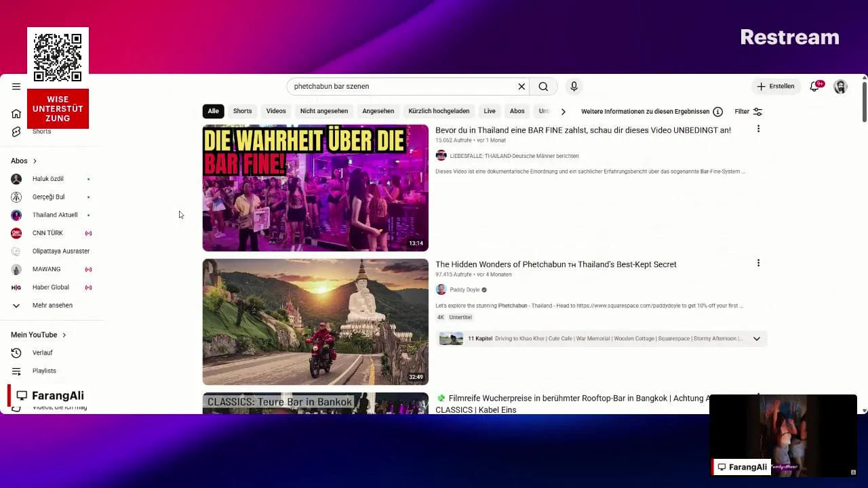This screenshot has height=488, width=868.
Task: Click the Untertitel badge
Action: (460, 317)
